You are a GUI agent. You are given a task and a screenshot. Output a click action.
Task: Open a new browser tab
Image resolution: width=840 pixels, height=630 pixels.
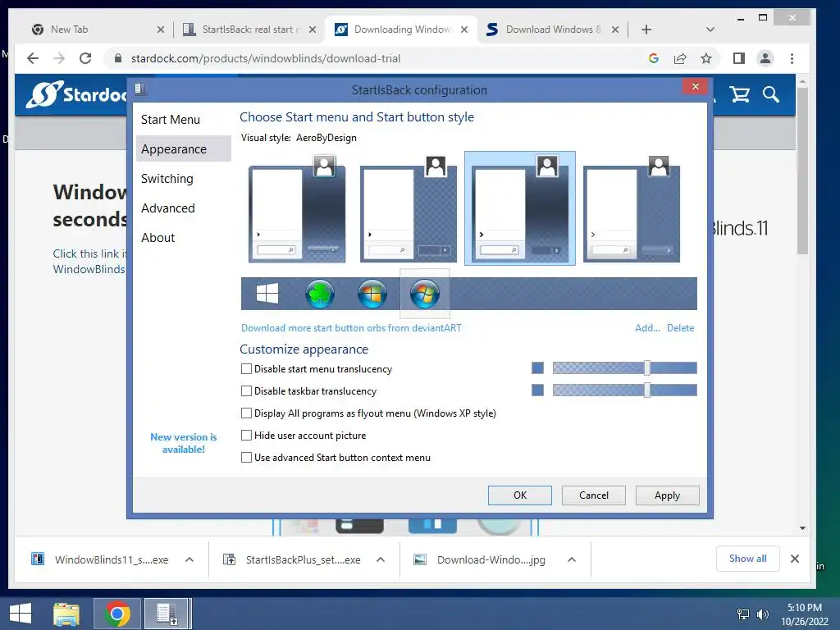click(x=646, y=30)
